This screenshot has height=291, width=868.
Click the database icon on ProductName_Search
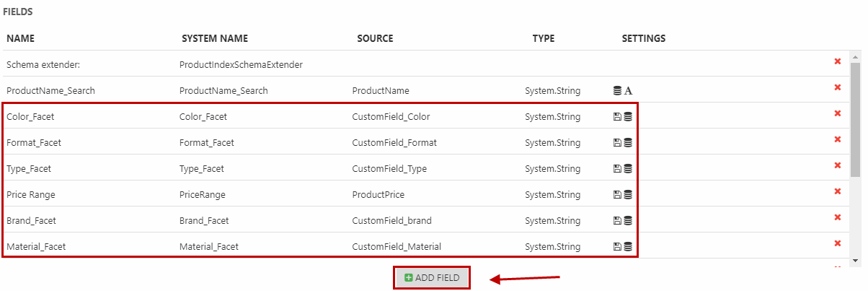coord(617,91)
